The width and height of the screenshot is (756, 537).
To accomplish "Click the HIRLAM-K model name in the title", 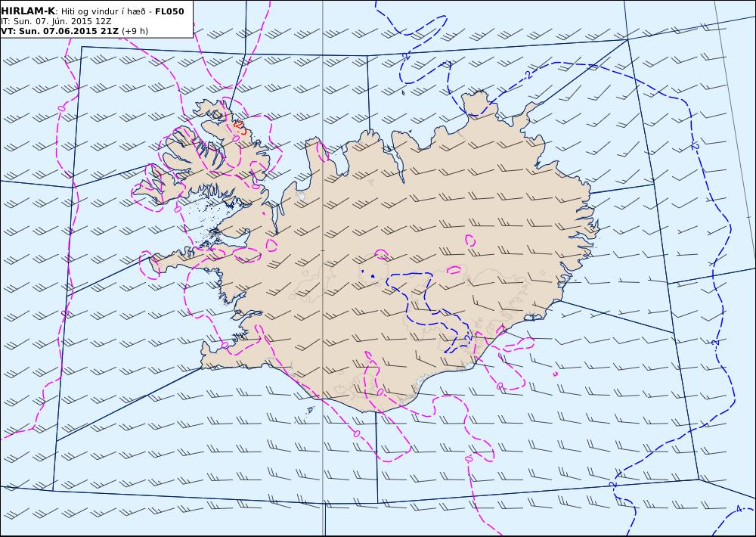I will coord(28,11).
